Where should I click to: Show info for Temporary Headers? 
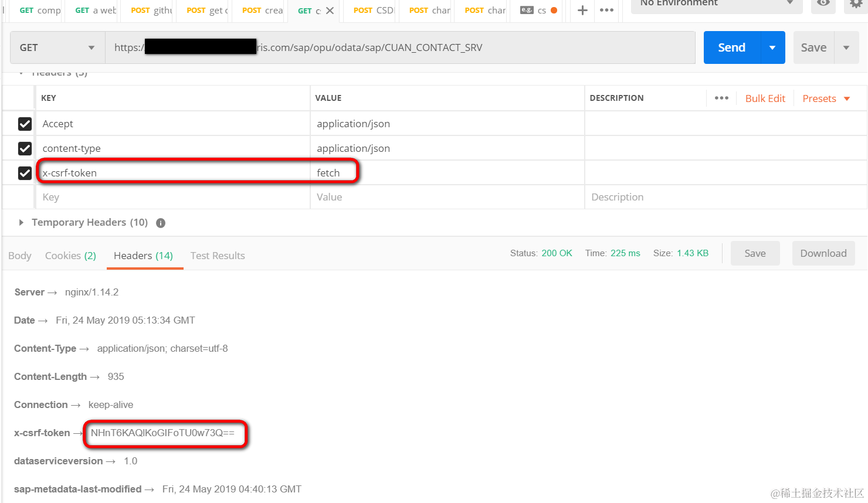point(161,223)
